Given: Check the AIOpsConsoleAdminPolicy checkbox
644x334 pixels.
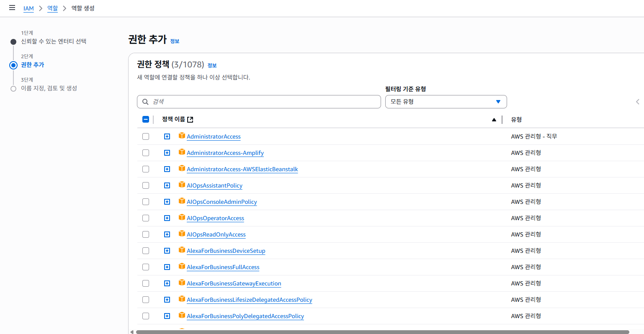Looking at the screenshot, I should click(146, 202).
